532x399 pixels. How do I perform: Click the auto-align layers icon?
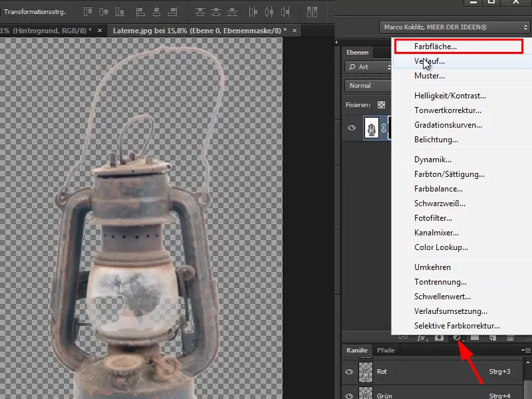click(x=312, y=12)
